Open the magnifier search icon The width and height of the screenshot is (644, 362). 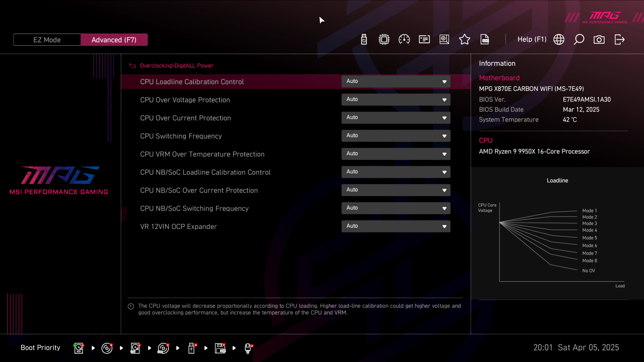click(x=579, y=40)
